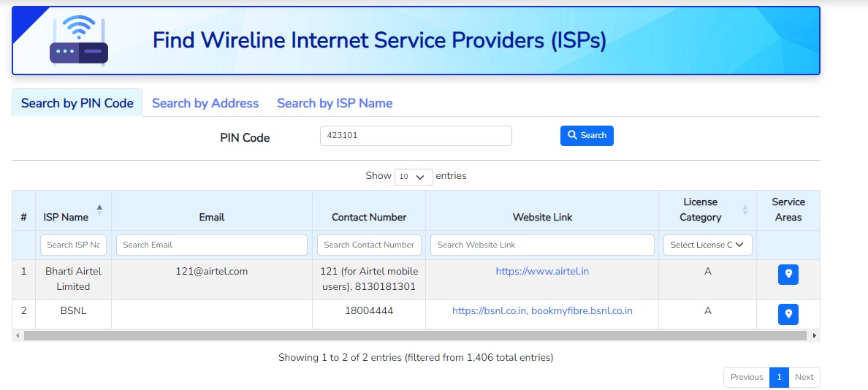Open the Show entries count dropdown
The width and height of the screenshot is (868, 390).
[414, 177]
